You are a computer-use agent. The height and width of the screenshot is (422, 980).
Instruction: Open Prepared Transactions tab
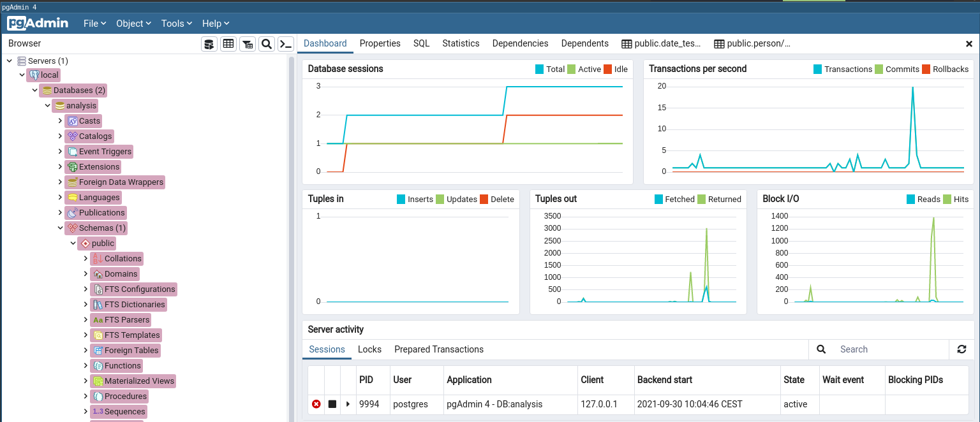[x=438, y=349]
